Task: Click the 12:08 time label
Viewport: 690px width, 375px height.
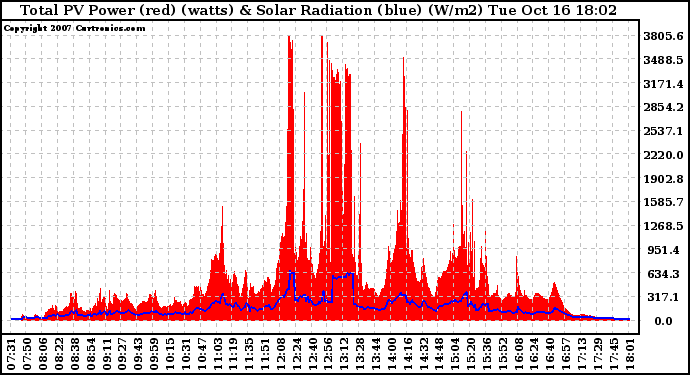Action: click(x=280, y=354)
